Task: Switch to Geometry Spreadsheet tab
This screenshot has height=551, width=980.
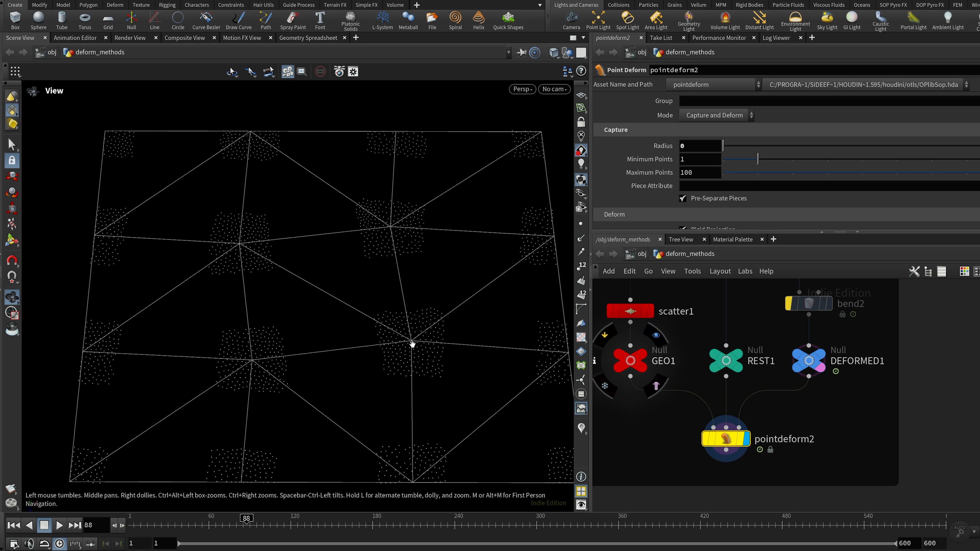Action: tap(308, 38)
